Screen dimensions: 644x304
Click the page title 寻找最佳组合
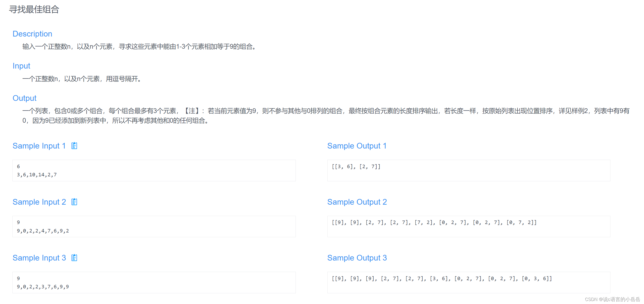click(34, 9)
